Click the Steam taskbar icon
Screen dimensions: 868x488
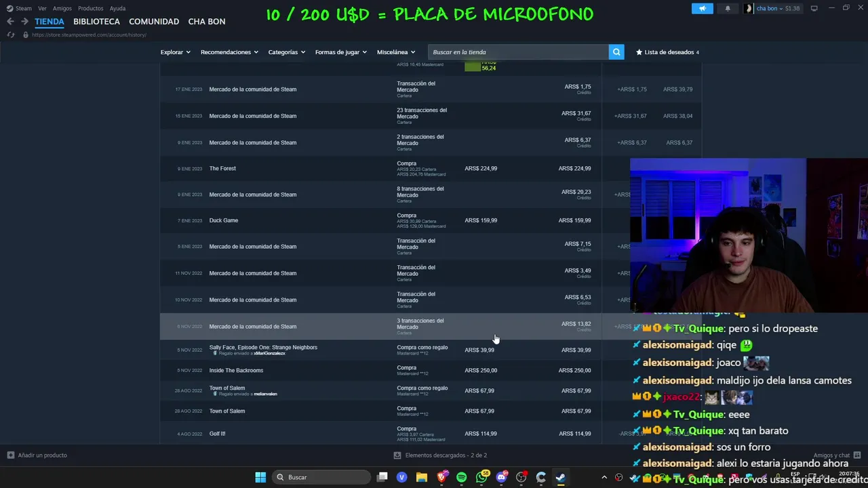click(560, 477)
